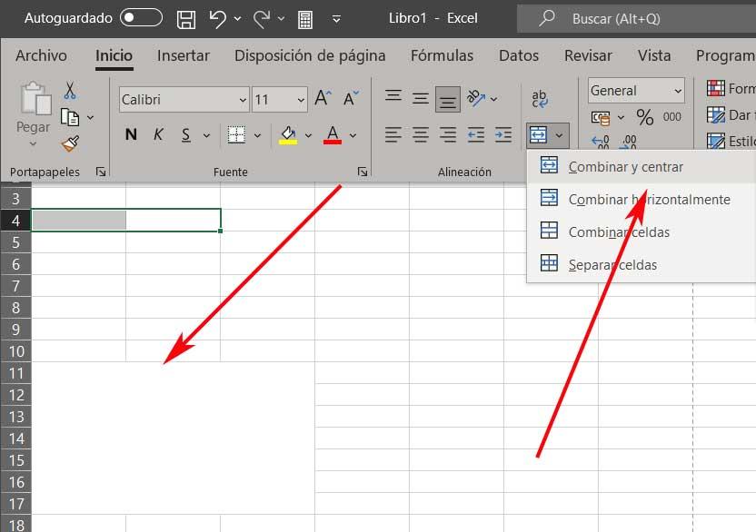Image resolution: width=756 pixels, height=532 pixels.
Task: Select the Inicio ribbon tab
Action: pyautogui.click(x=114, y=55)
